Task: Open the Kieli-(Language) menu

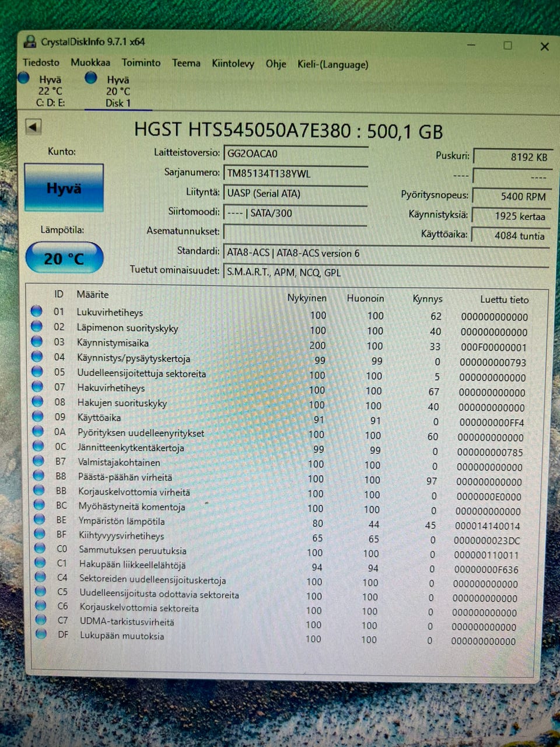Action: [333, 64]
